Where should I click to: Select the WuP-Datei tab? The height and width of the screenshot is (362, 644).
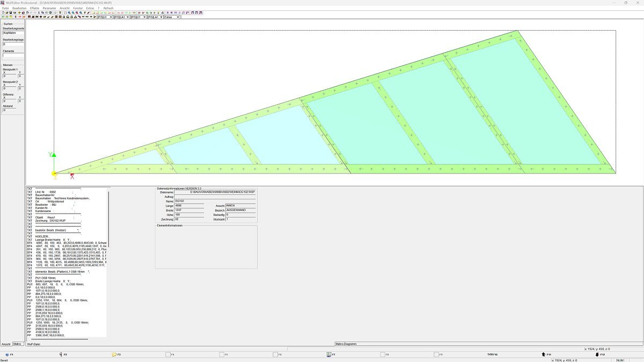pos(33,344)
